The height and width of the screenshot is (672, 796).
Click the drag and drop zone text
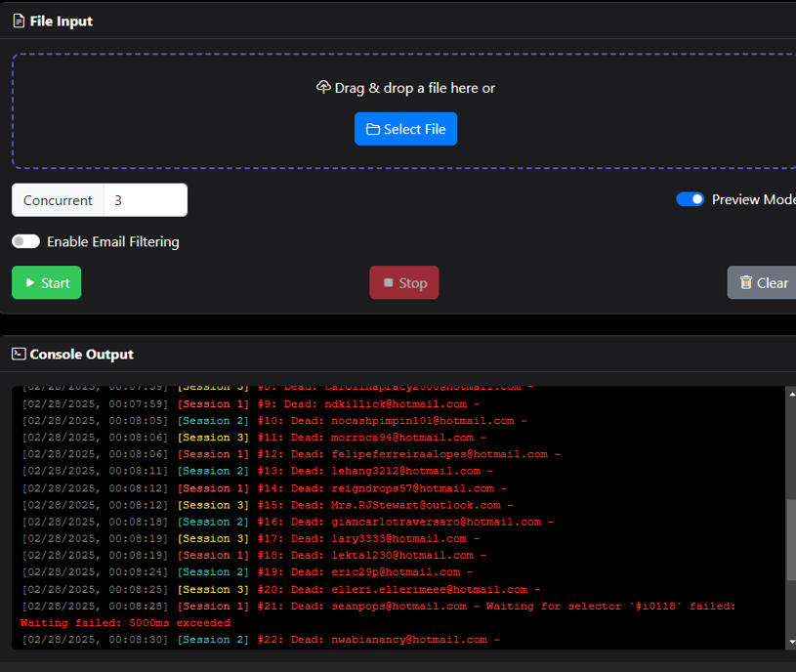point(415,88)
